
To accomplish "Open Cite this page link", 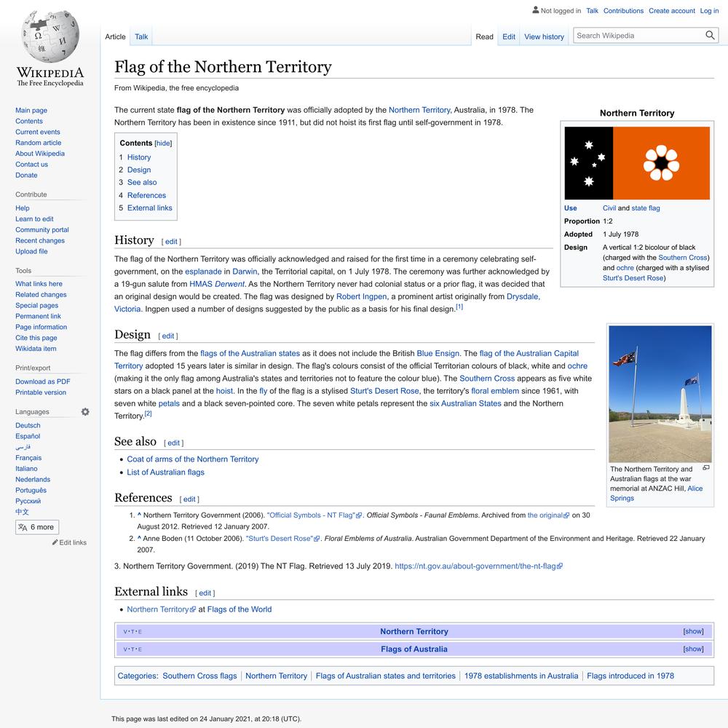I will (36, 338).
